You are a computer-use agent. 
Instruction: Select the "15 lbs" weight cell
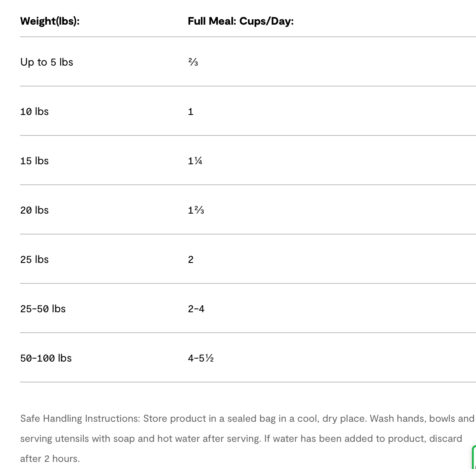[x=34, y=161]
